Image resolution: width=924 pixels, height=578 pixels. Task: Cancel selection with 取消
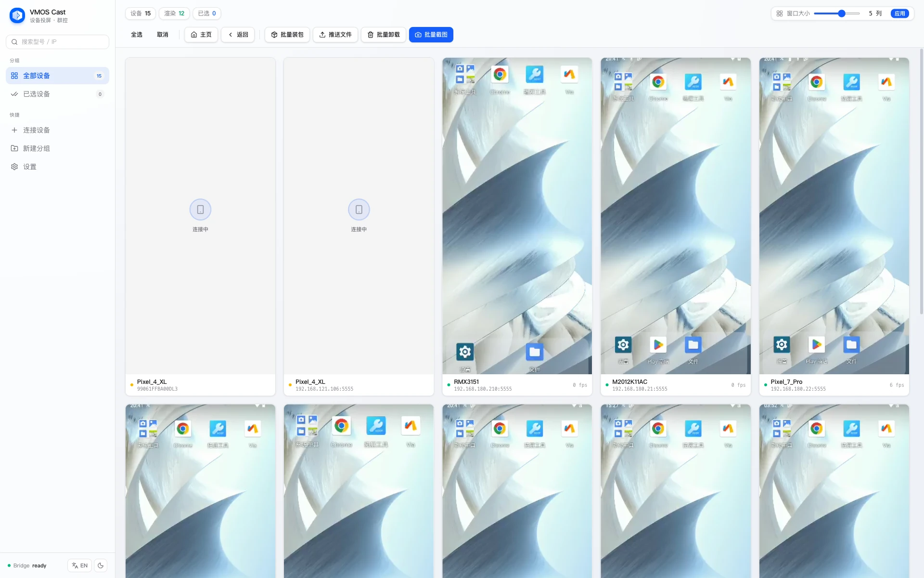(x=163, y=35)
